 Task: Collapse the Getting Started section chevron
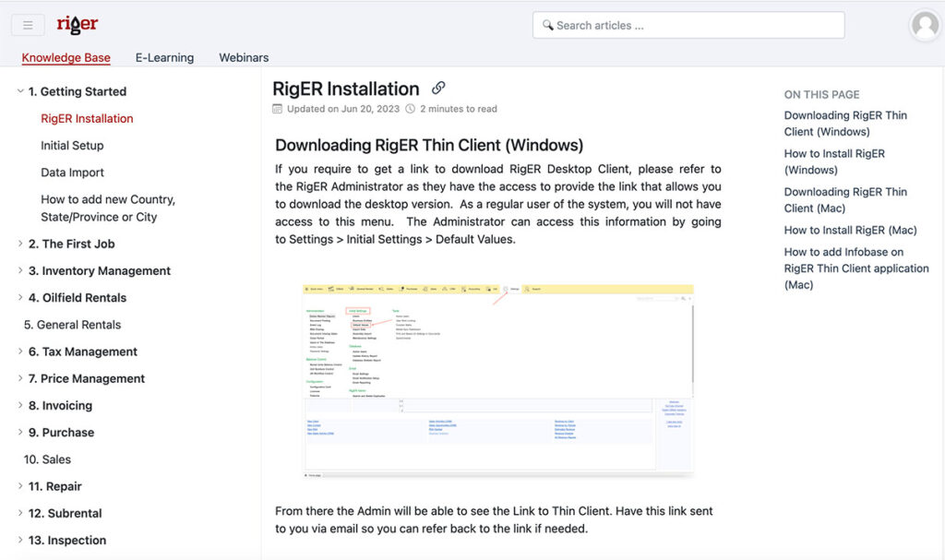[x=20, y=91]
